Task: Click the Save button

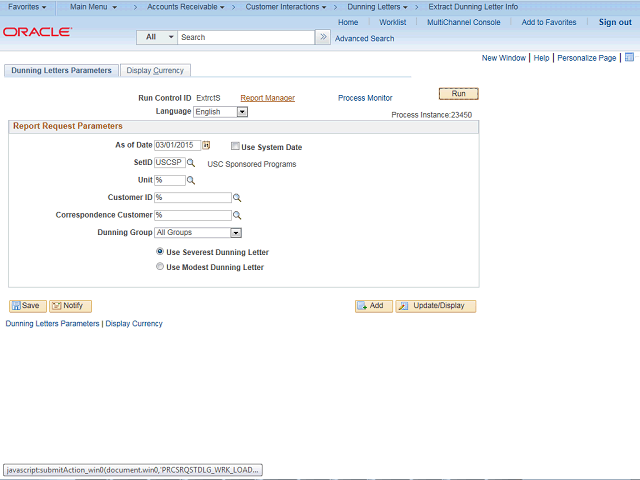Action: 28,306
